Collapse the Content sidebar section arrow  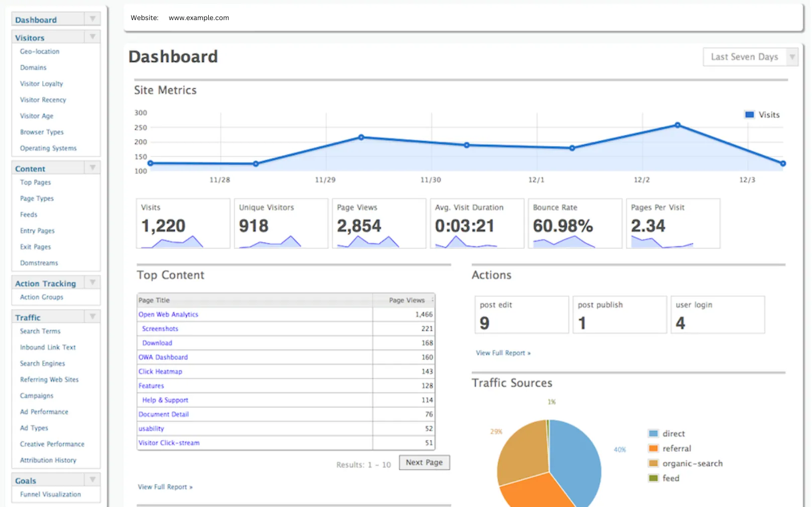92,168
